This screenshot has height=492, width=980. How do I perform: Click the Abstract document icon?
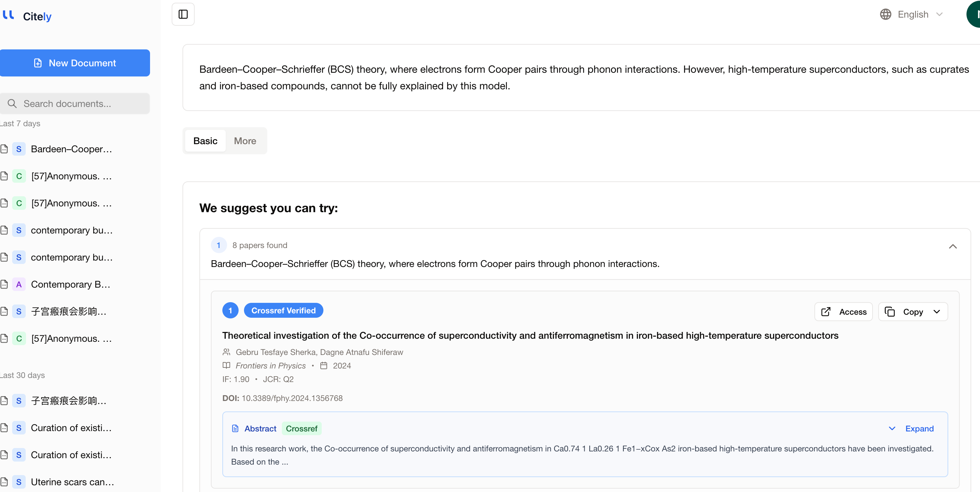[x=235, y=428]
